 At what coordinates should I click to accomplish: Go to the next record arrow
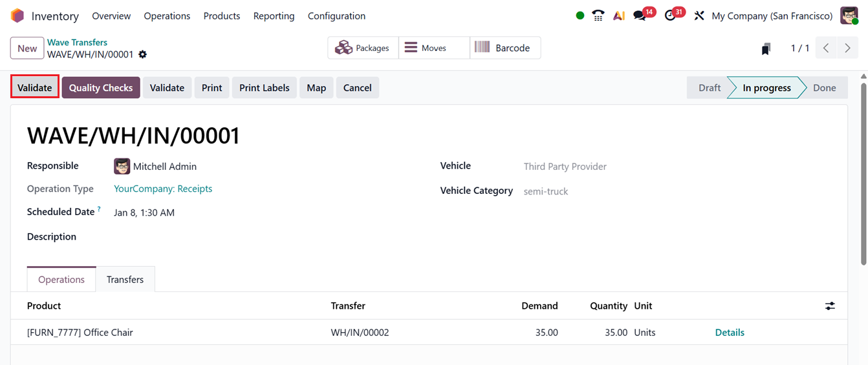847,48
